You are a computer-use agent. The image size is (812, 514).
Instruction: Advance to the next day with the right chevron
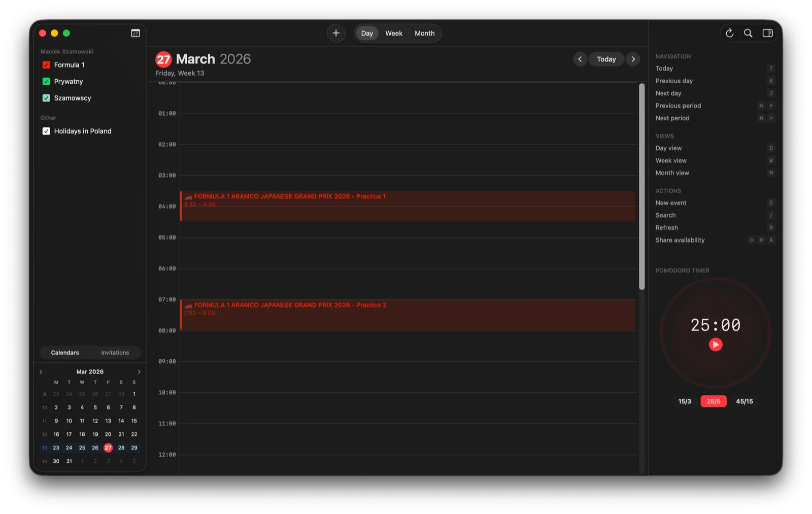(x=633, y=59)
